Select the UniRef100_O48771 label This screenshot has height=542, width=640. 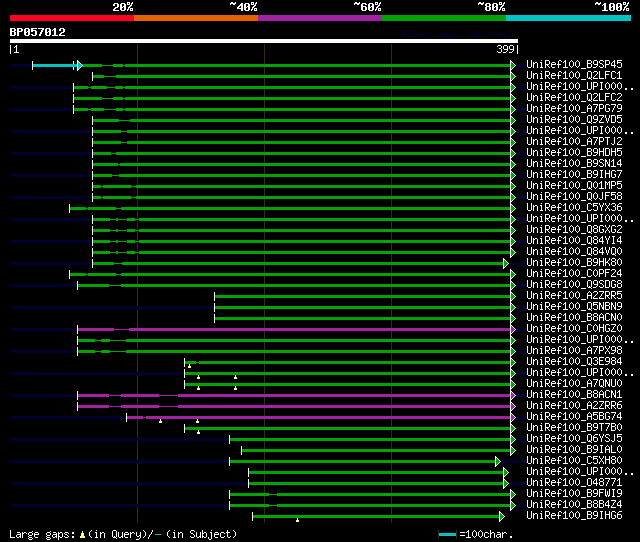tap(574, 483)
